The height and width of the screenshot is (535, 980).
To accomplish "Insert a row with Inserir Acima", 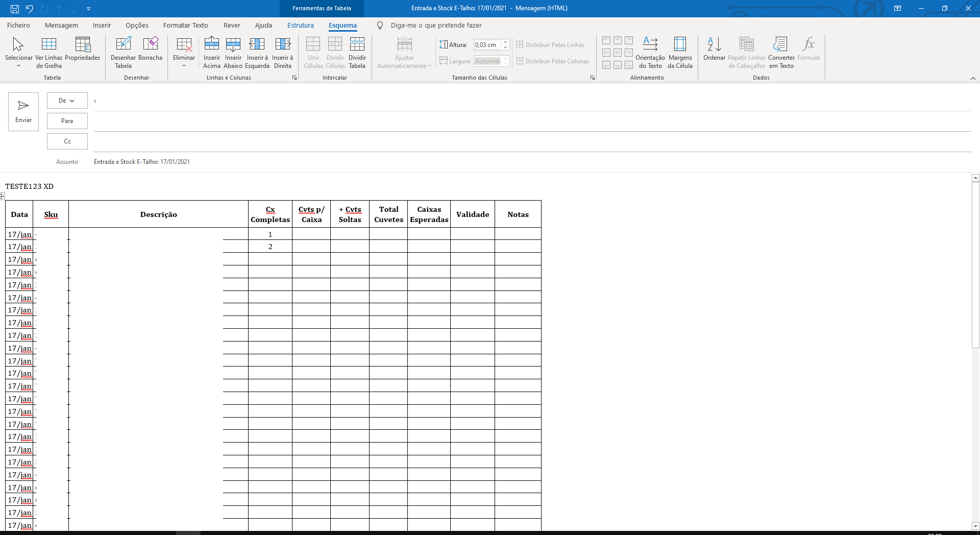I will click(x=212, y=53).
